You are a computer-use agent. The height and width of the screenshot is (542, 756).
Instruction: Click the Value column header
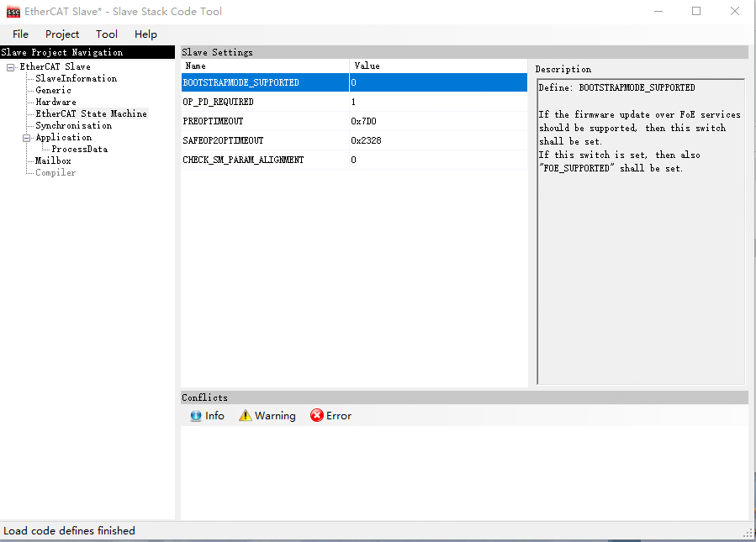438,66
